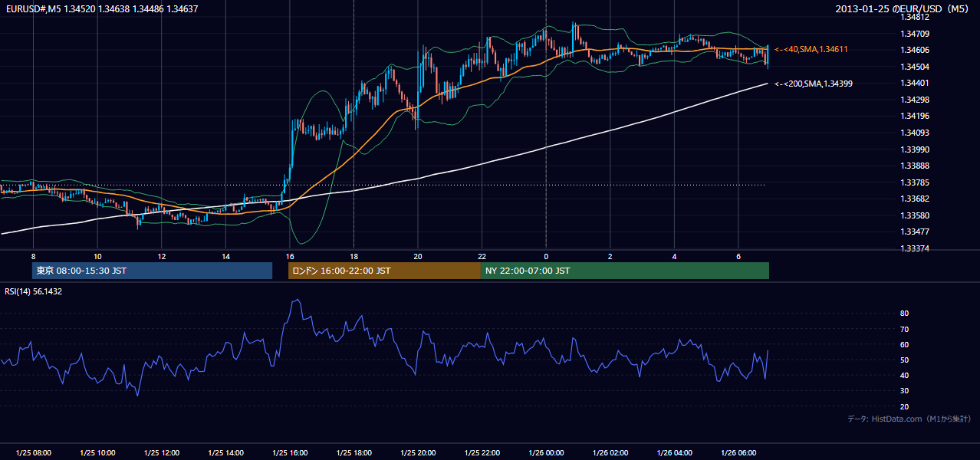The image size is (980, 460).
Task: Click the 2013-01-25 EUR/USD (M5) chart title
Action: [903, 9]
